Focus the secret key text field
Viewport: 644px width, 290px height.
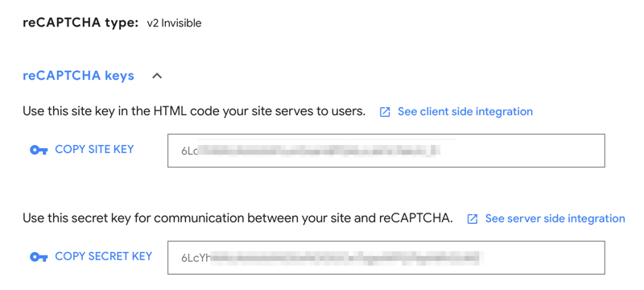386,258
